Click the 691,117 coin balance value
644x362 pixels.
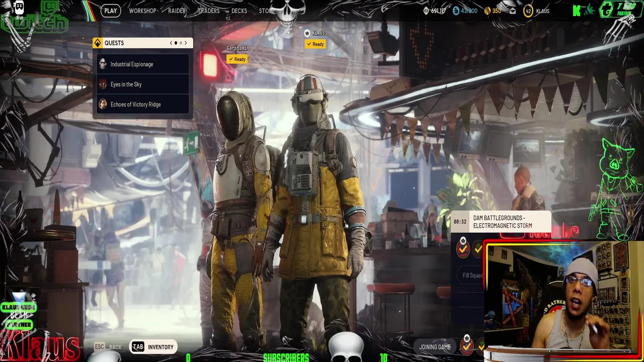pos(438,11)
